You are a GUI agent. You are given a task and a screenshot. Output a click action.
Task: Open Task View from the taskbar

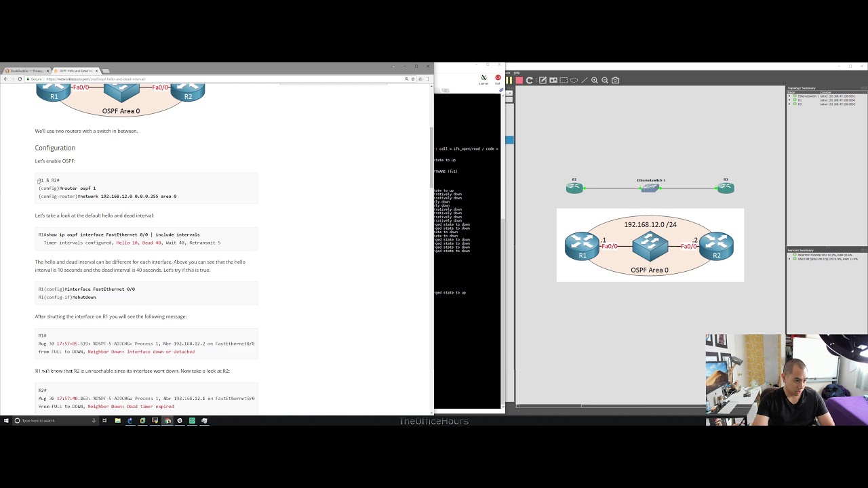tap(105, 421)
